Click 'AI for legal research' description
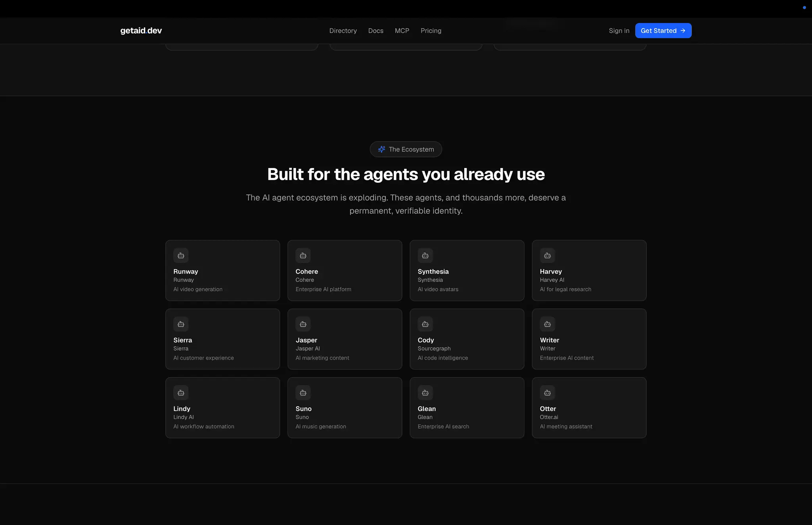 565,289
